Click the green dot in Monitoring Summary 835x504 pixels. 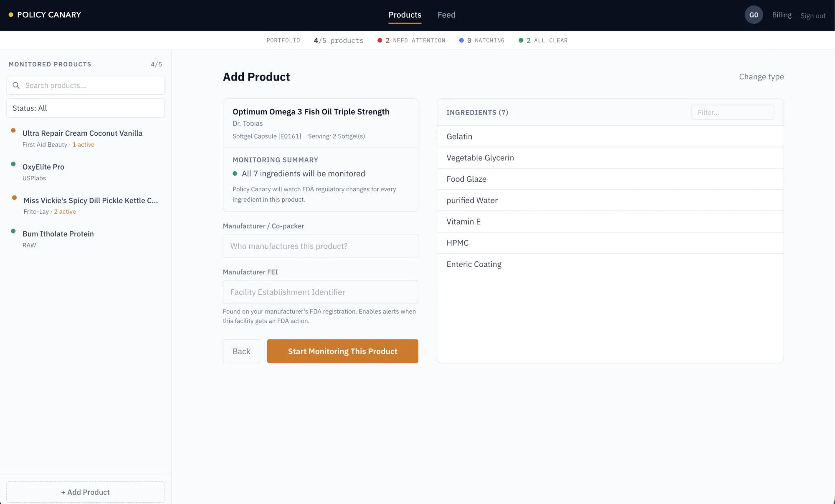[x=235, y=174]
